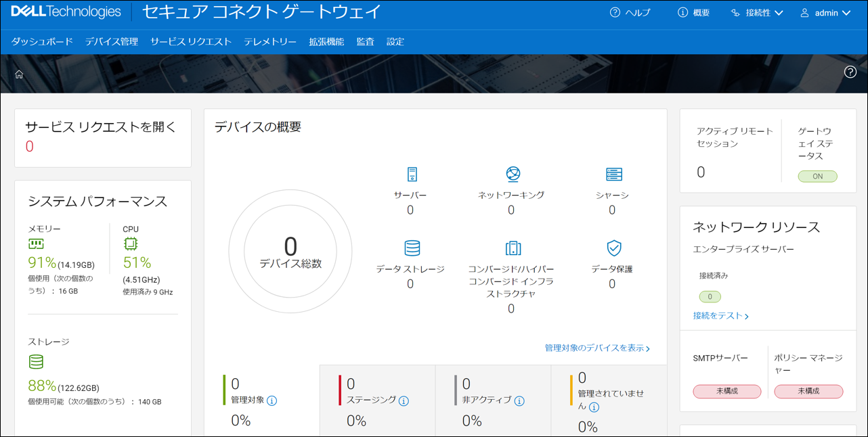Click info icon next to 非アクティブ
This screenshot has height=437, width=868.
(519, 401)
